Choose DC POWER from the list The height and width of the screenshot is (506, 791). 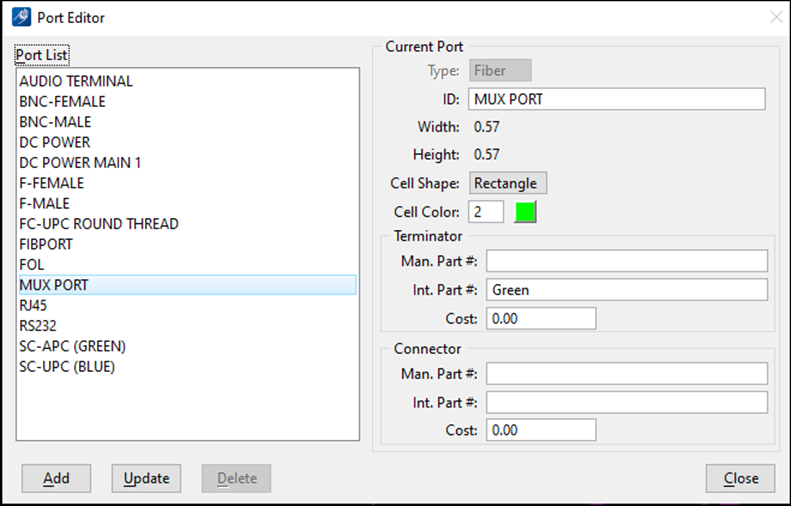tap(54, 142)
